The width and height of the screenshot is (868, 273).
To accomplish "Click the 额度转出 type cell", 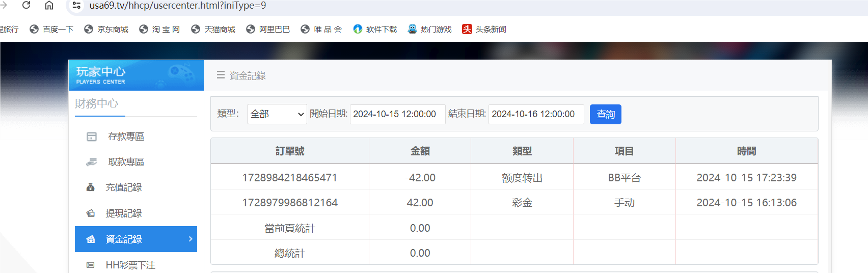I will pos(522,178).
